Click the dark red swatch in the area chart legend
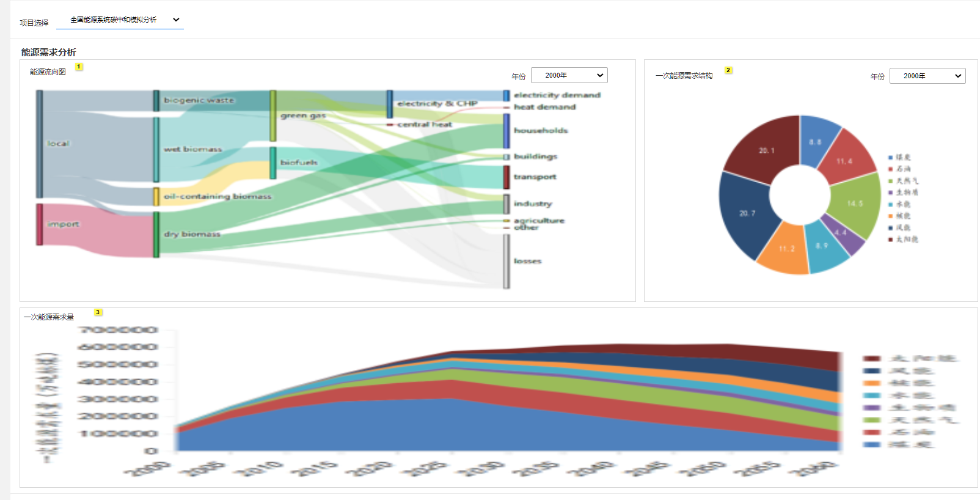 872,359
